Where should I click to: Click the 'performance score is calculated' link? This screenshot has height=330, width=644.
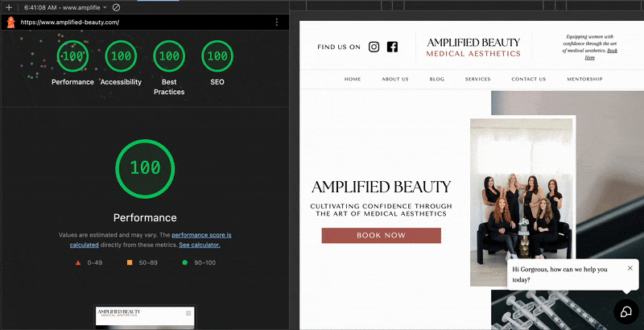pos(201,235)
